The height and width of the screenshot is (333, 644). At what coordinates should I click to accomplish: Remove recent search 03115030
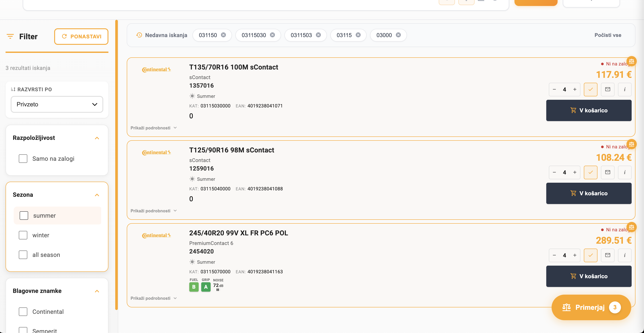(272, 35)
